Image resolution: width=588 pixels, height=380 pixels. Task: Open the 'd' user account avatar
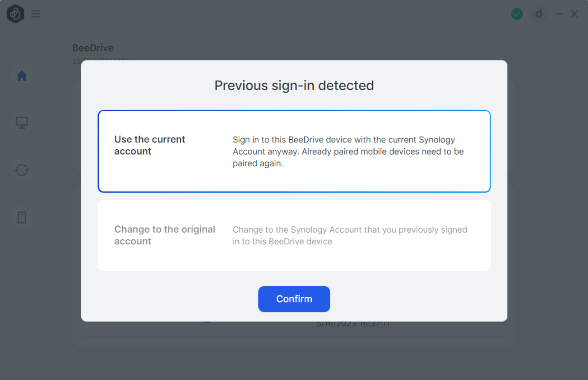tap(538, 14)
